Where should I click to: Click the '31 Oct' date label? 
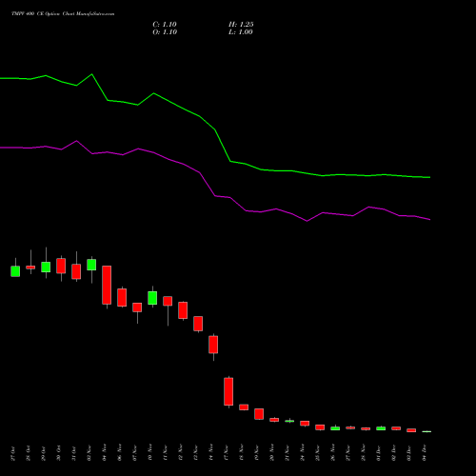74,453
